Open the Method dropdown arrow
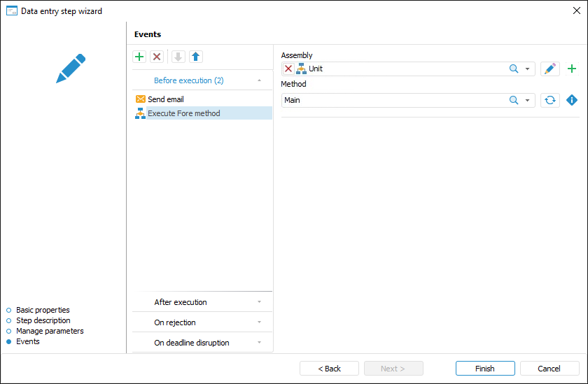The image size is (588, 384). (x=528, y=100)
